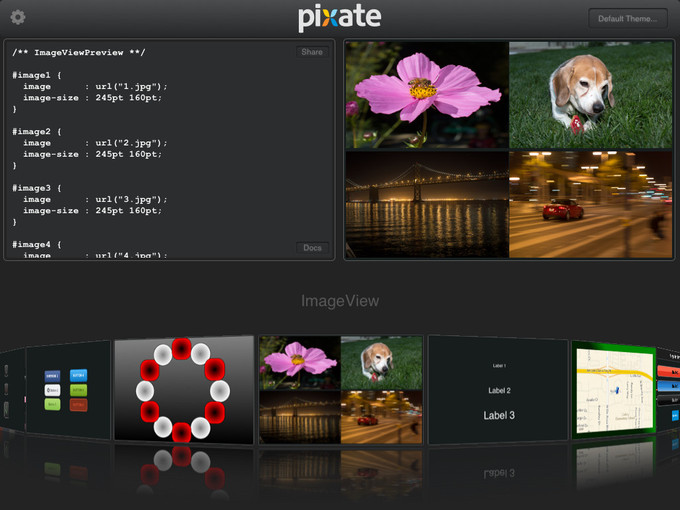Choose the Labels demo card in carousel
Screen dimensions: 680x510
tap(498, 389)
